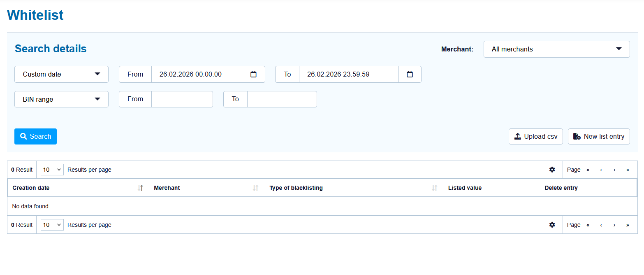This screenshot has height=275, width=644.
Task: Go to last page in top pagination
Action: (627, 170)
